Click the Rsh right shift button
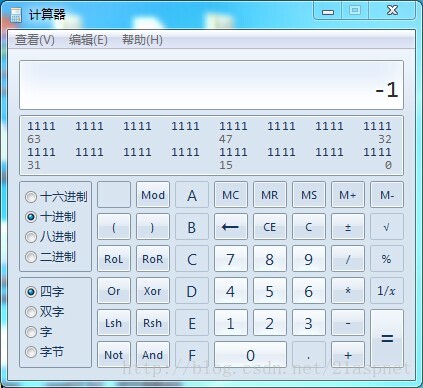This screenshot has height=388, width=423. pyautogui.click(x=153, y=323)
